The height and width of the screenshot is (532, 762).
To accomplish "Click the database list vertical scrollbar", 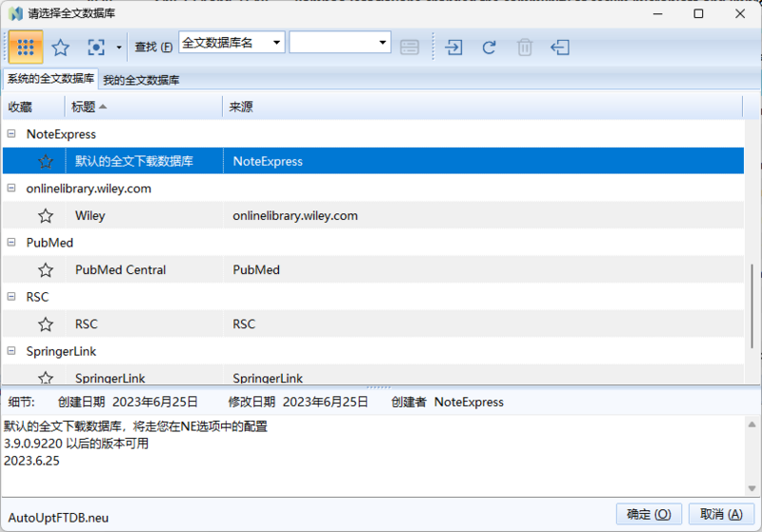I will tap(752, 305).
